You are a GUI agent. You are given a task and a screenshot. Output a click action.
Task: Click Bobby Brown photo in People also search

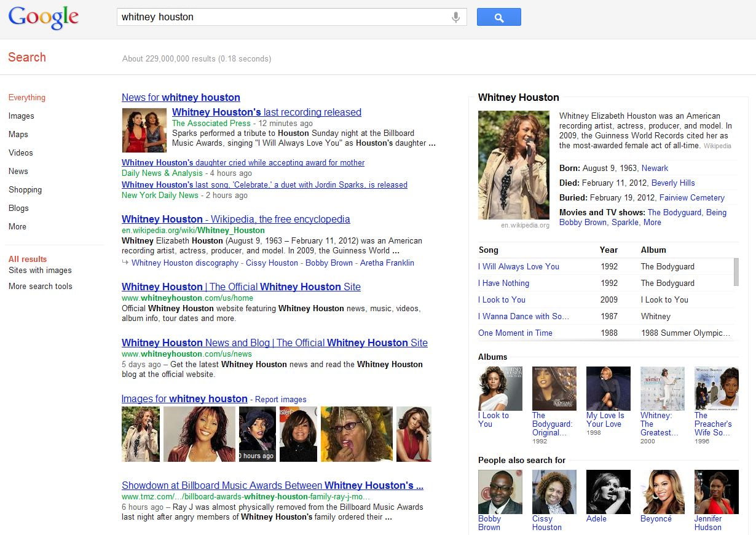pyautogui.click(x=500, y=492)
